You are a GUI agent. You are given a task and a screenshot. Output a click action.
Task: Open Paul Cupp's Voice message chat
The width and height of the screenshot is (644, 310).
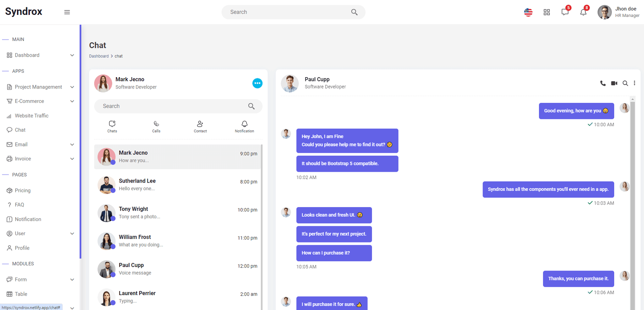tap(178, 269)
